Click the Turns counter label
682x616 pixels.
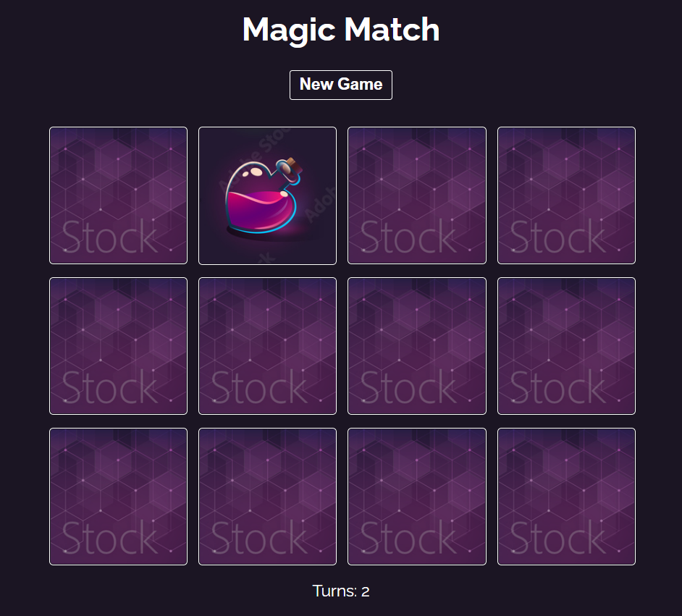click(334, 591)
